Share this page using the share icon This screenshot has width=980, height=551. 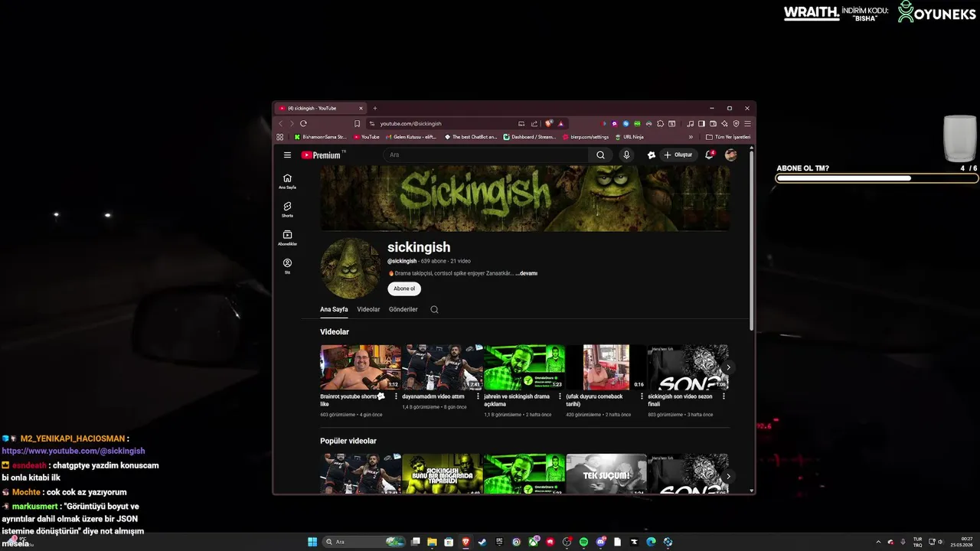pos(534,123)
